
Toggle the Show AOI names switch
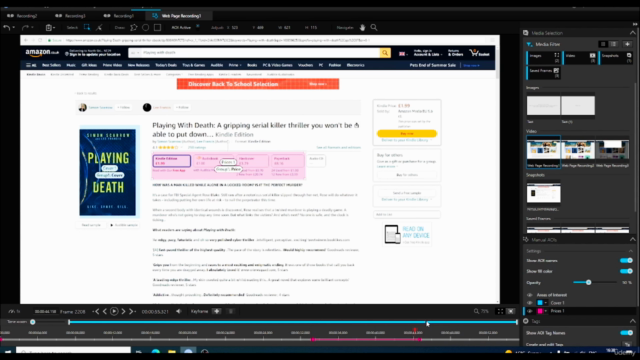(x=626, y=260)
